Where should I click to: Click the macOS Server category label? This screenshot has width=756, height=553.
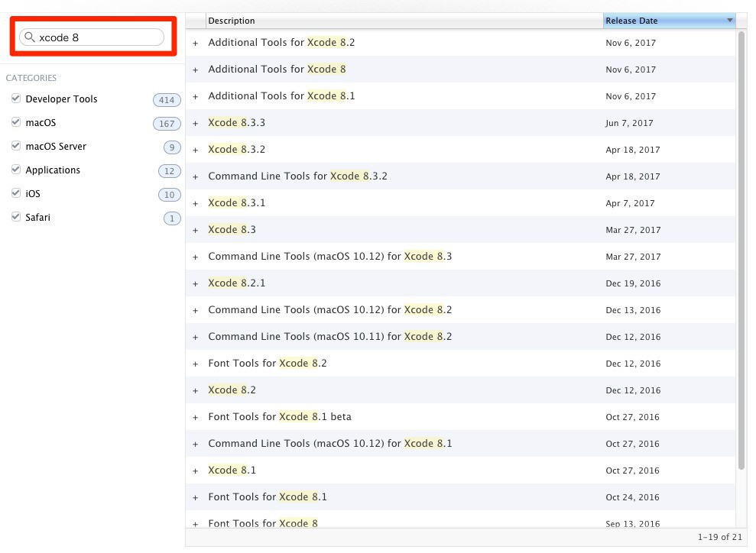pos(56,146)
